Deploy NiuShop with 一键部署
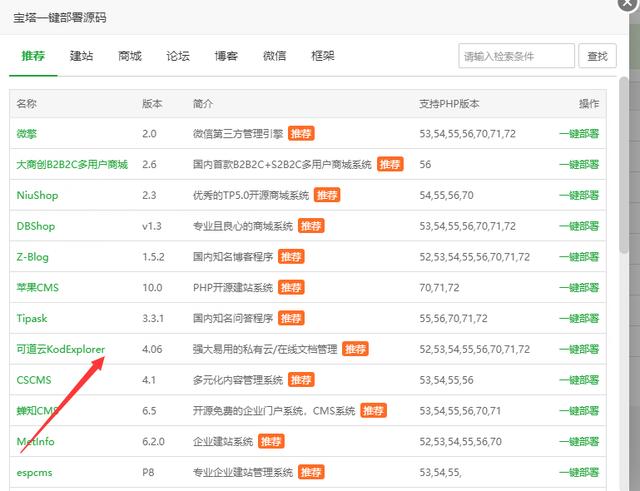 (x=579, y=195)
